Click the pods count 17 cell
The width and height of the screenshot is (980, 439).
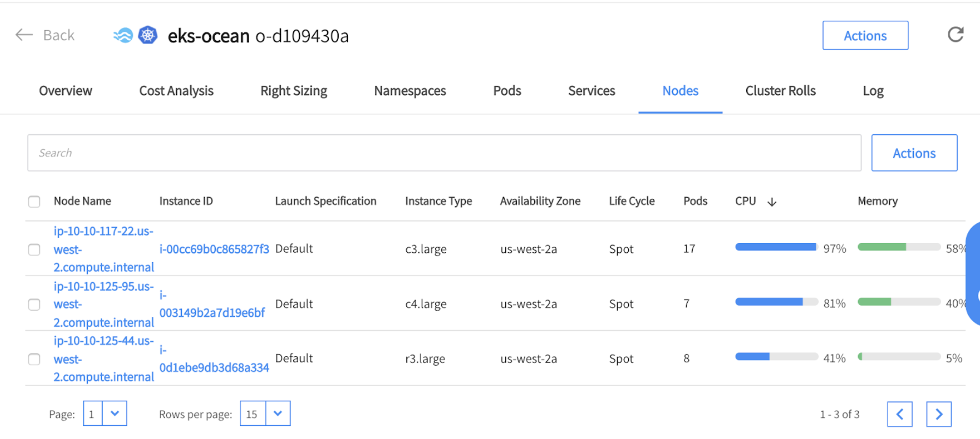coord(689,249)
